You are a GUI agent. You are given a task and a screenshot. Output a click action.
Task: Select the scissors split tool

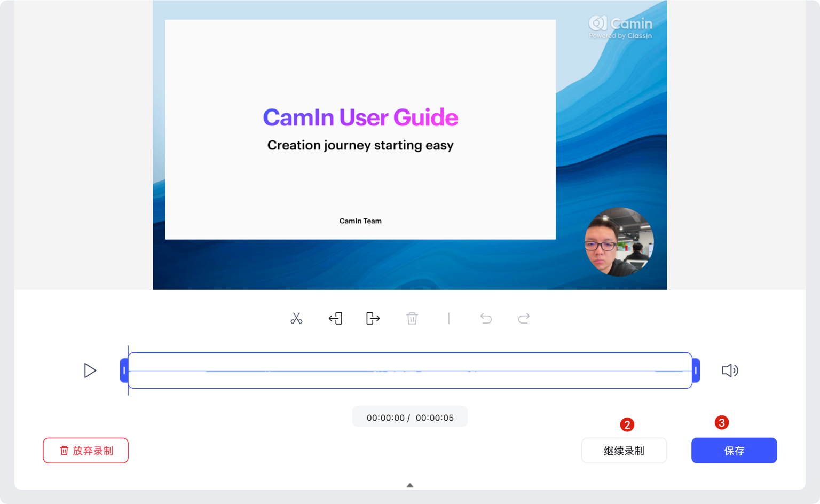pyautogui.click(x=296, y=319)
